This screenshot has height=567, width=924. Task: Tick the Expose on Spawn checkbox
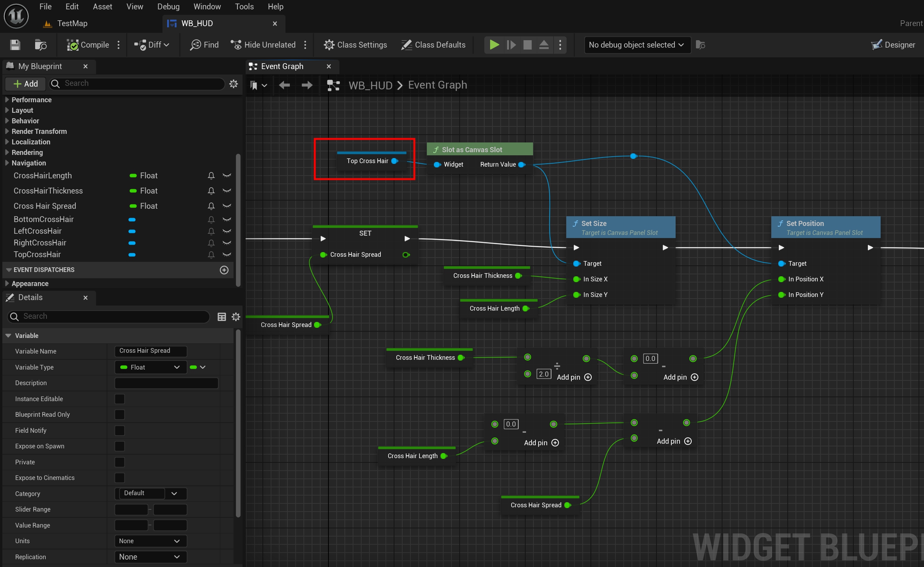pyautogui.click(x=120, y=446)
